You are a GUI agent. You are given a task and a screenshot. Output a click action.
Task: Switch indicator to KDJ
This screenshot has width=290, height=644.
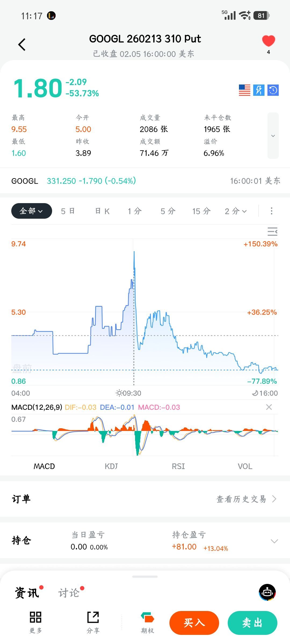111,466
